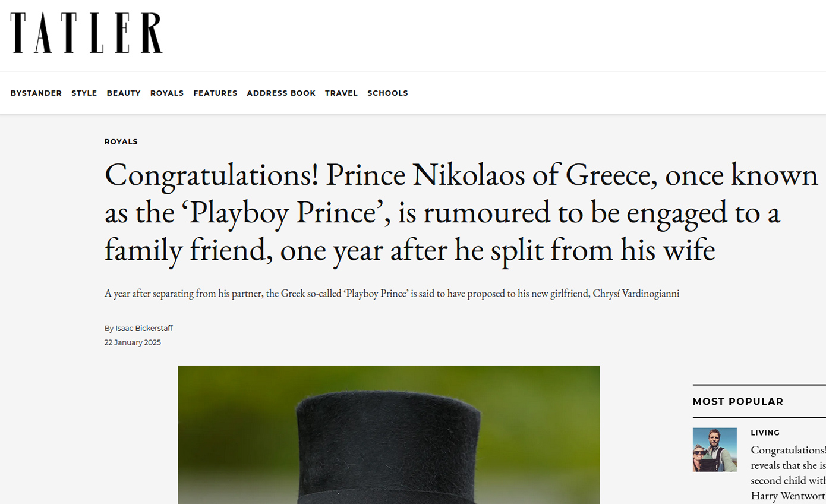Open the Bystander section
Viewport: 826px width, 504px height.
point(36,93)
